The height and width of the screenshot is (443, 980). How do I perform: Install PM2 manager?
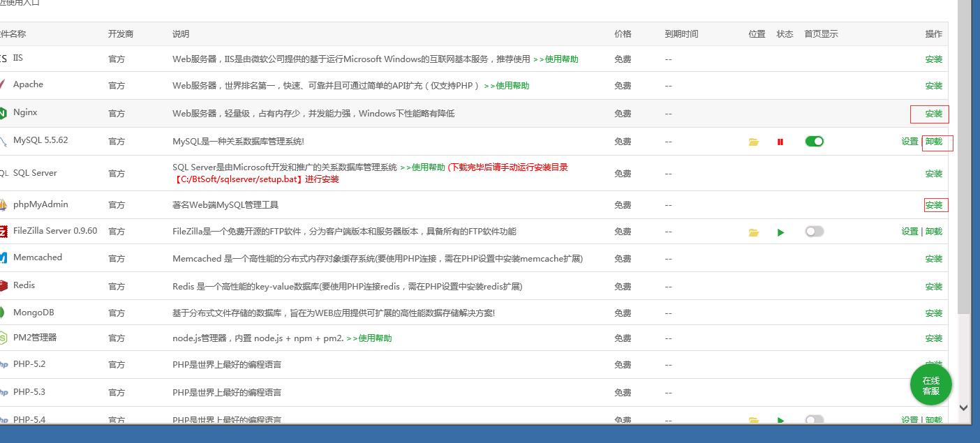click(933, 338)
